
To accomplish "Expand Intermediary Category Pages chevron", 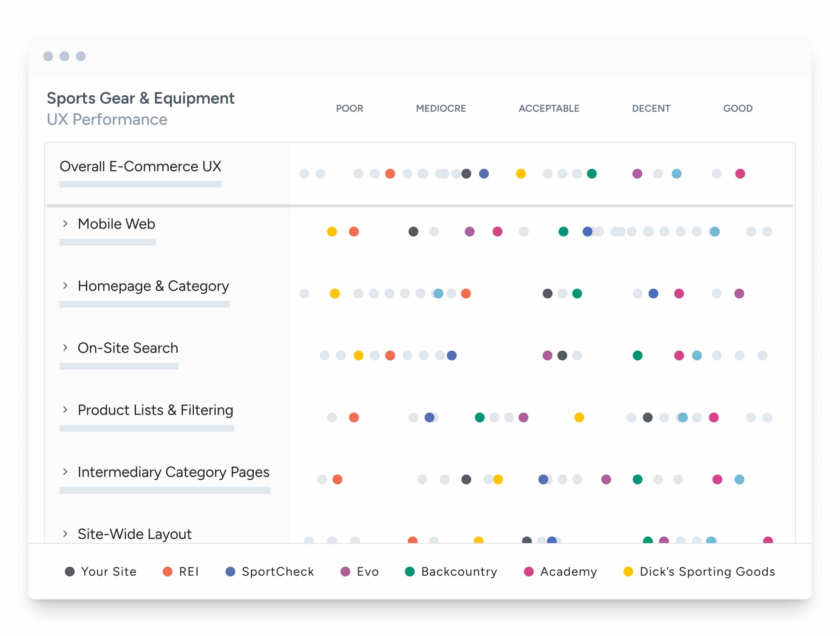I will (x=65, y=472).
